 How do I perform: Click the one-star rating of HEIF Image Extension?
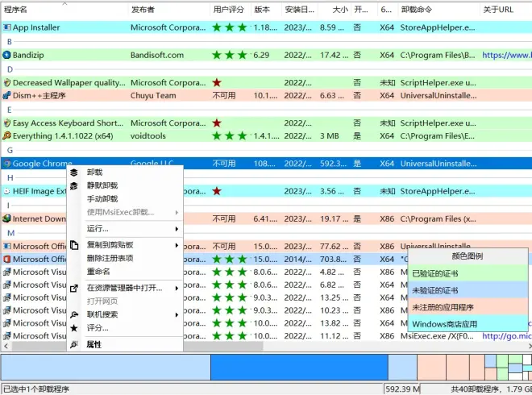[x=217, y=191]
